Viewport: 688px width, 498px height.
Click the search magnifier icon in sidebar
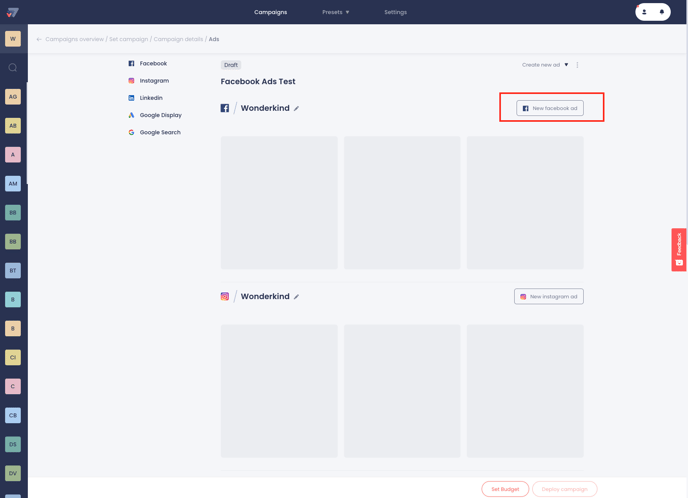(x=13, y=68)
